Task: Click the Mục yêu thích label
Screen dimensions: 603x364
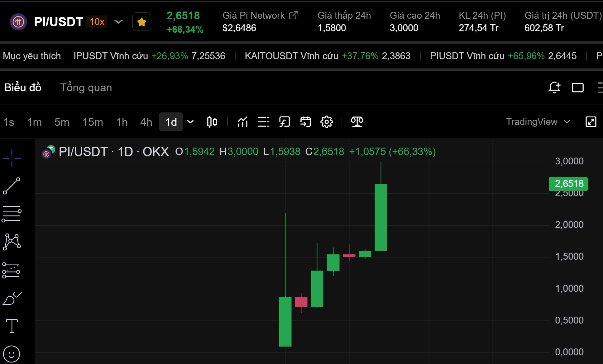Action: [32, 56]
